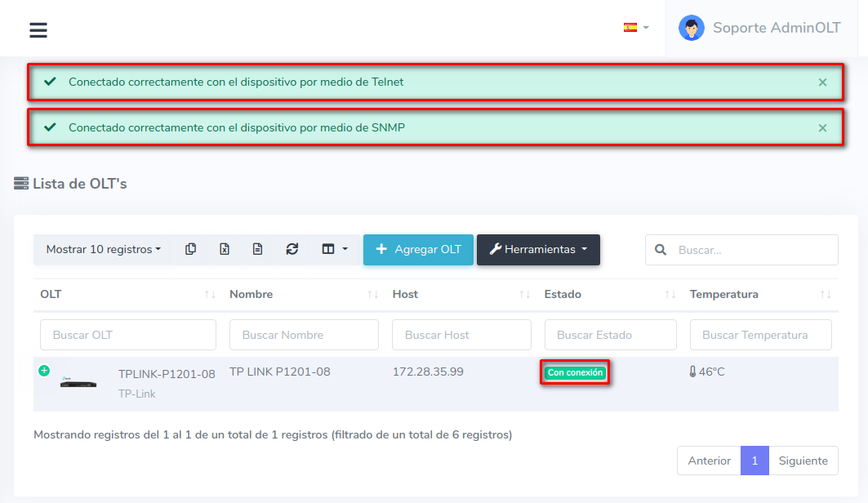This screenshot has height=503, width=868.
Task: Refresh the OLT list table
Action: point(292,249)
